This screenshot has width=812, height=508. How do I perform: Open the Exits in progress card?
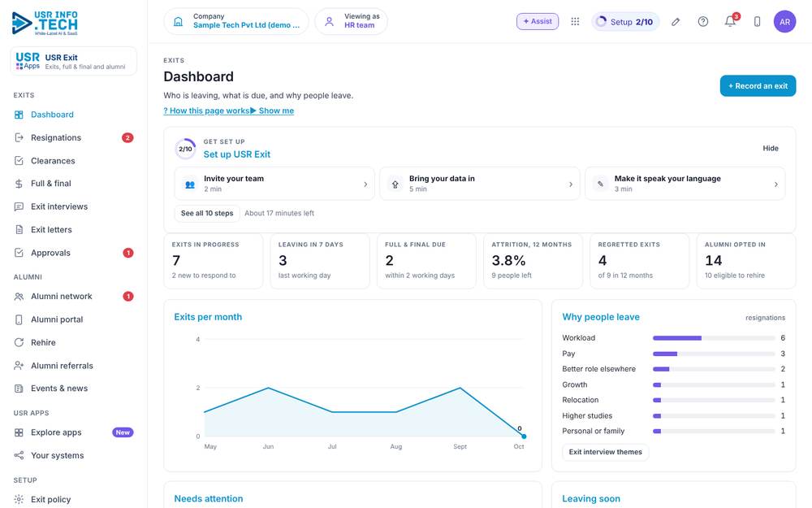tap(214, 261)
